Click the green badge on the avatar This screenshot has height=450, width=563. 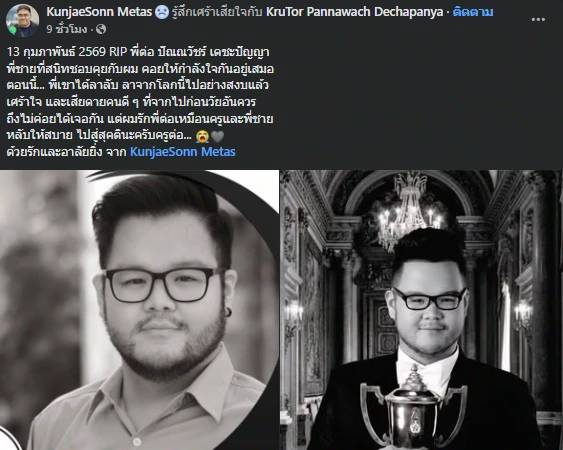[13, 31]
